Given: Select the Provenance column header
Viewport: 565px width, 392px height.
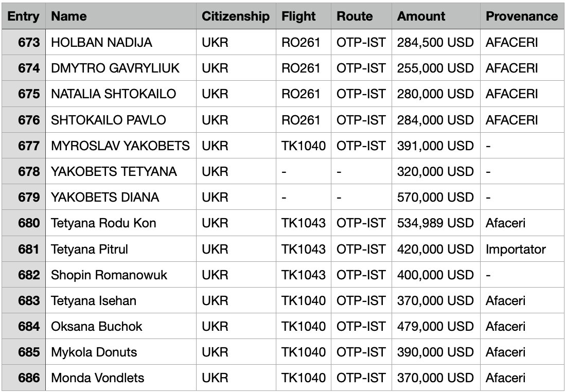Looking at the screenshot, I should click(522, 16).
